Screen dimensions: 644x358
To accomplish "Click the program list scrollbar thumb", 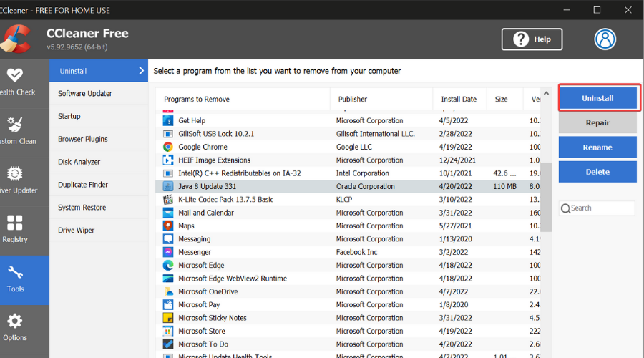I will (x=546, y=197).
